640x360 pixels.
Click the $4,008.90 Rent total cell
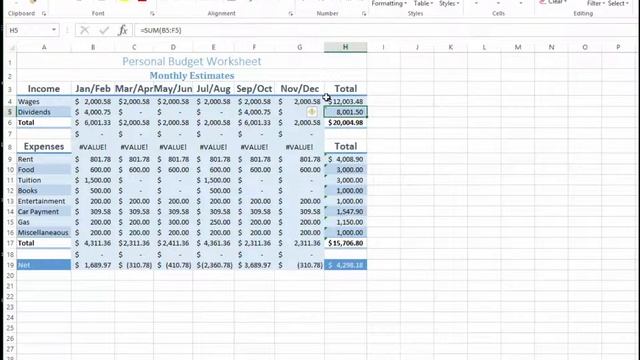click(x=346, y=159)
